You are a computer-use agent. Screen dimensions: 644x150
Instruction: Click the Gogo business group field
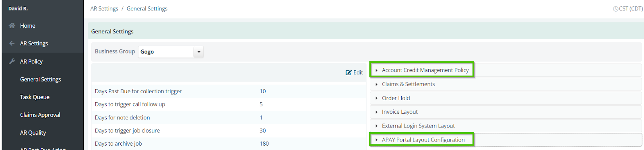tap(166, 52)
